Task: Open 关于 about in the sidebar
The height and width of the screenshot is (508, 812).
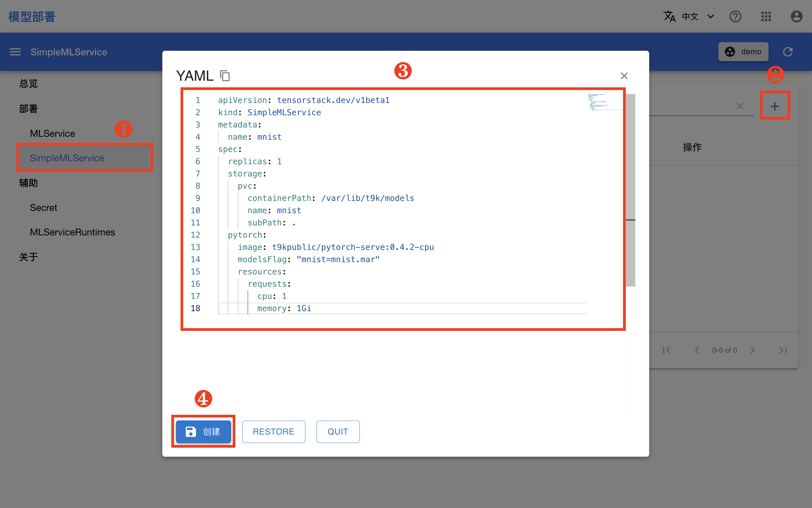Action: point(29,257)
